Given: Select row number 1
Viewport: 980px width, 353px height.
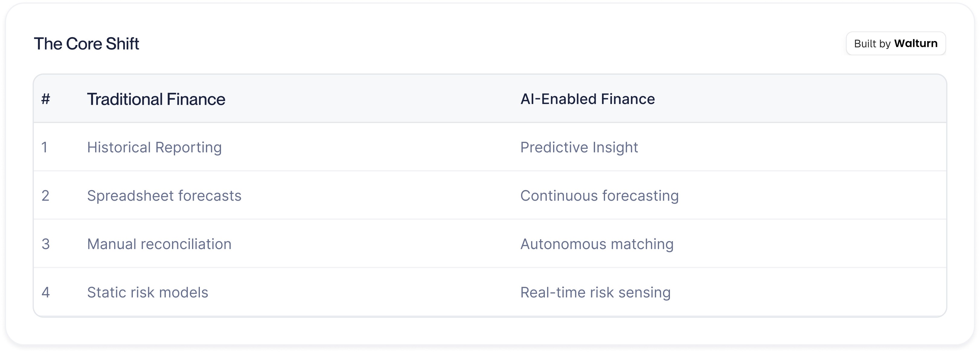Looking at the screenshot, I should [x=44, y=147].
